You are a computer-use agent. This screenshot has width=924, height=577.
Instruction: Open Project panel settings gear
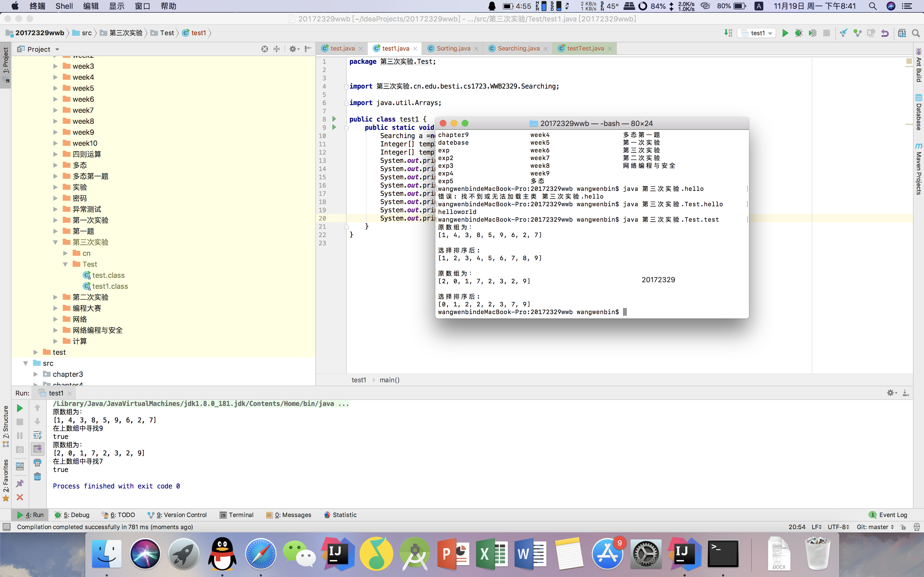(x=294, y=49)
